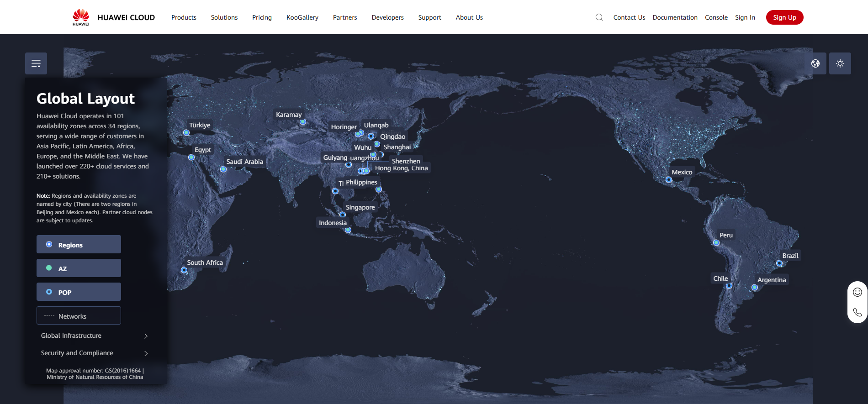Viewport: 868px width, 404px height.
Task: Select the Türkiye map marker dot
Action: click(186, 133)
